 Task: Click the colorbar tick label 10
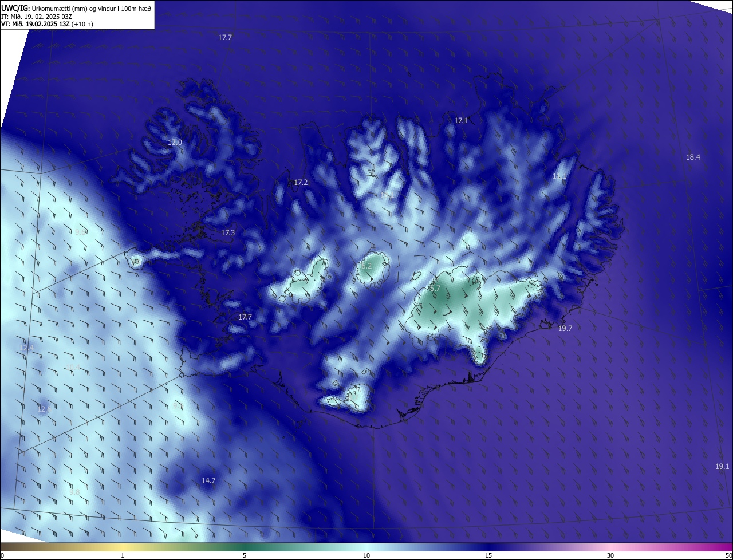pos(366,555)
